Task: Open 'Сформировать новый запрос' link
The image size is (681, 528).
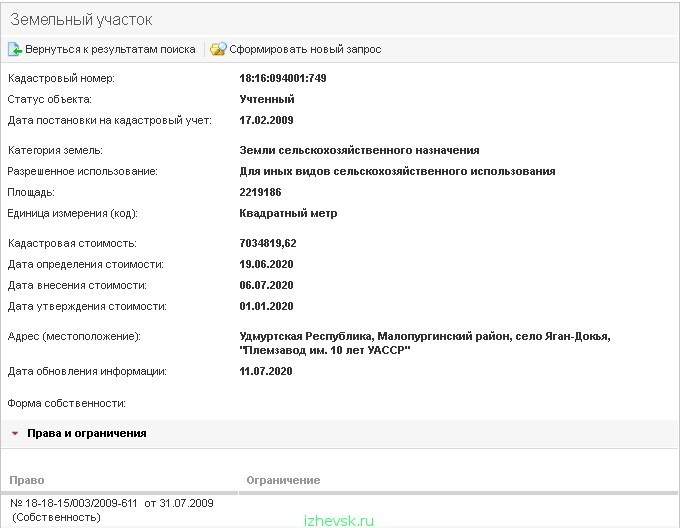Action: click(x=305, y=50)
